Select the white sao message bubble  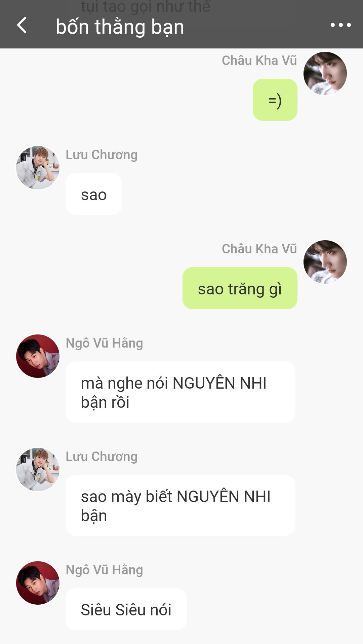pyautogui.click(x=94, y=194)
